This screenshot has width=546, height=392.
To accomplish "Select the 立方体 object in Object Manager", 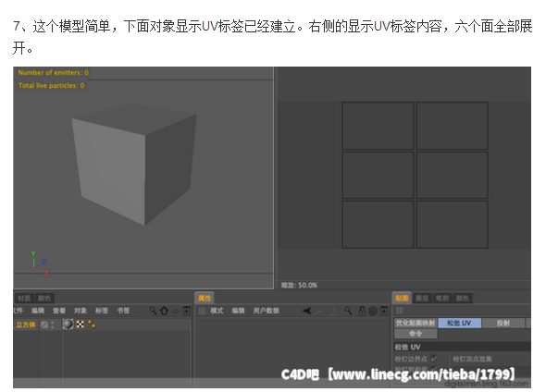I will 26,325.
